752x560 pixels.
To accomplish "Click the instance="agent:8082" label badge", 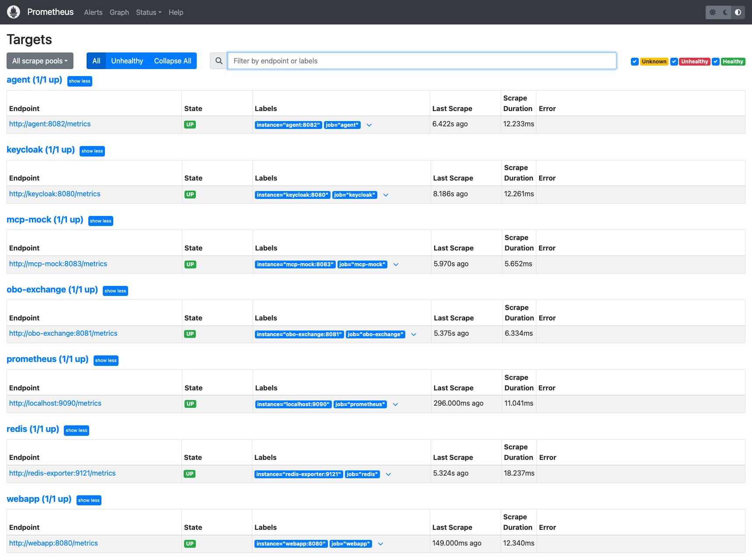I will (x=289, y=125).
